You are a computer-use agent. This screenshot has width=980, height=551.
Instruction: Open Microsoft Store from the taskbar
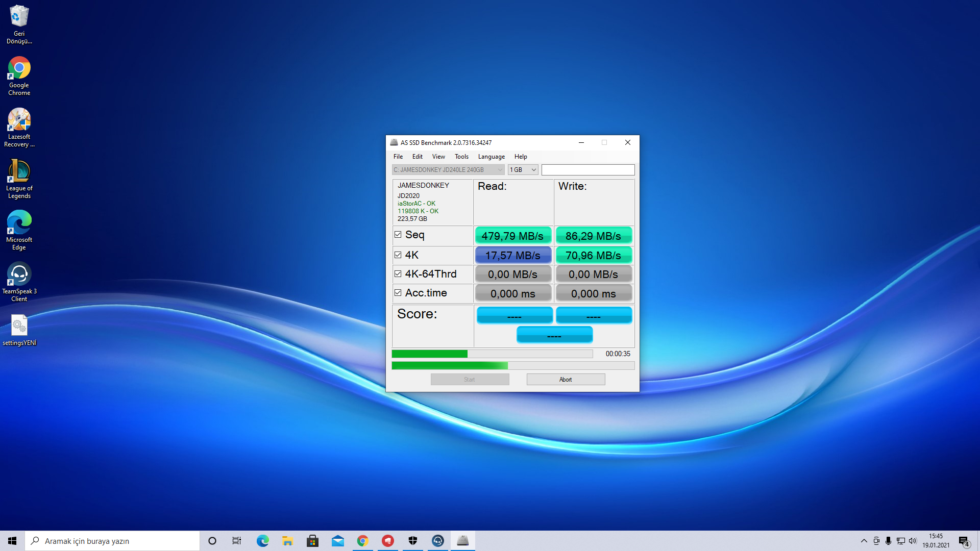point(312,541)
